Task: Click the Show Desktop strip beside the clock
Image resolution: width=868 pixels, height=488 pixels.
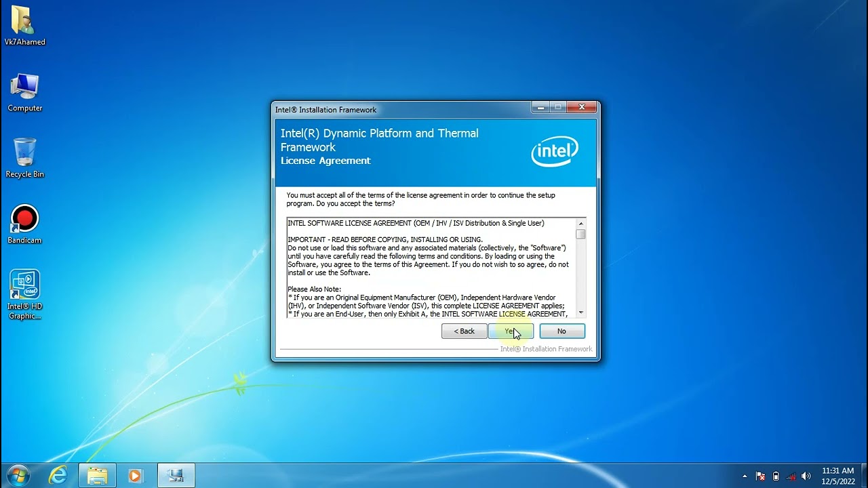Action: [x=863, y=476]
